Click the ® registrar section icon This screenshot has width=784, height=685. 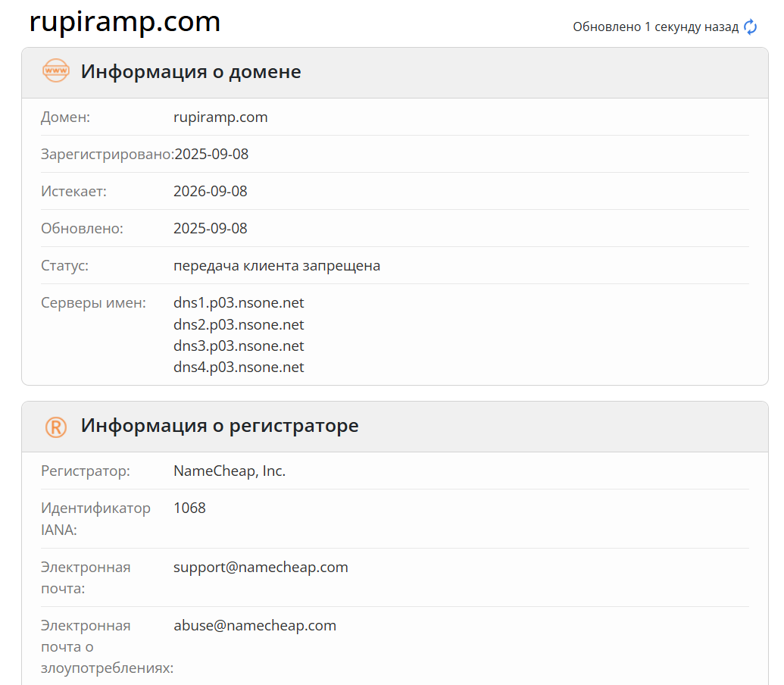pyautogui.click(x=55, y=426)
